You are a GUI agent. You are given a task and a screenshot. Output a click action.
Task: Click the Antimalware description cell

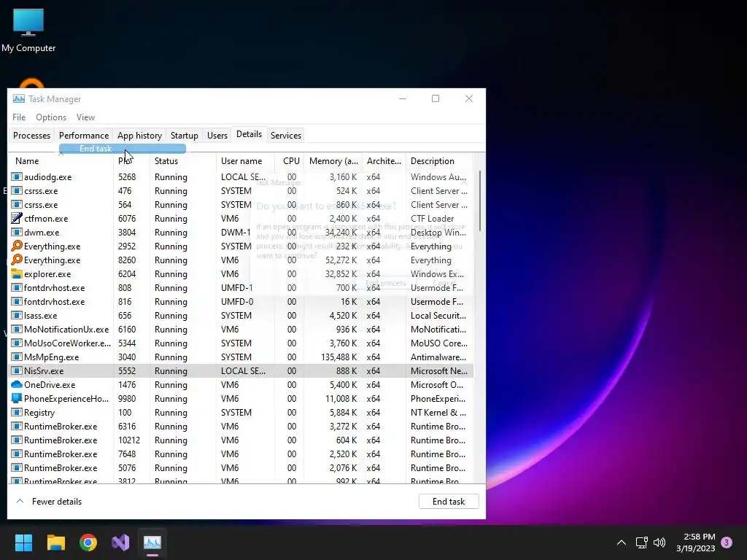438,357
